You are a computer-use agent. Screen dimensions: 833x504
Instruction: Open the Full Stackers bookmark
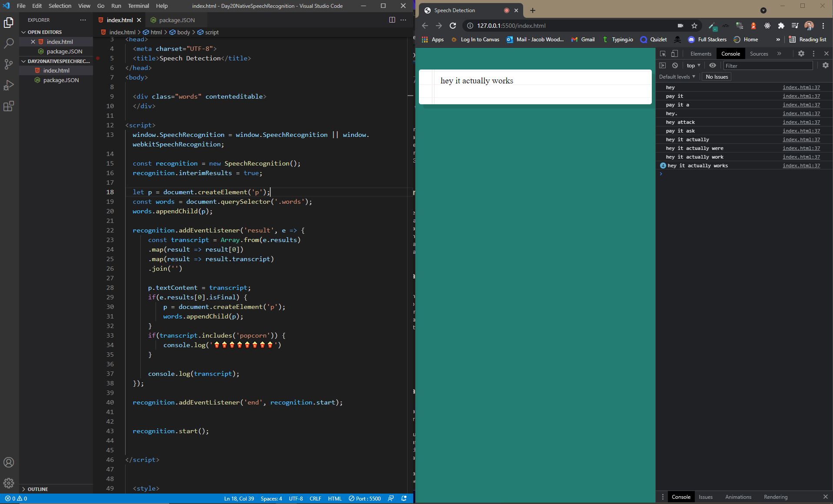707,40
